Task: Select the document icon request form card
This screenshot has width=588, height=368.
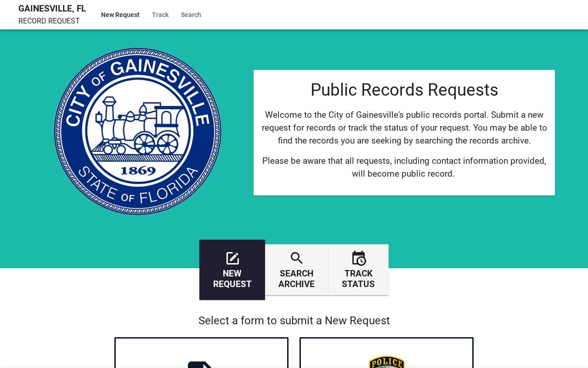Action: [201, 353]
